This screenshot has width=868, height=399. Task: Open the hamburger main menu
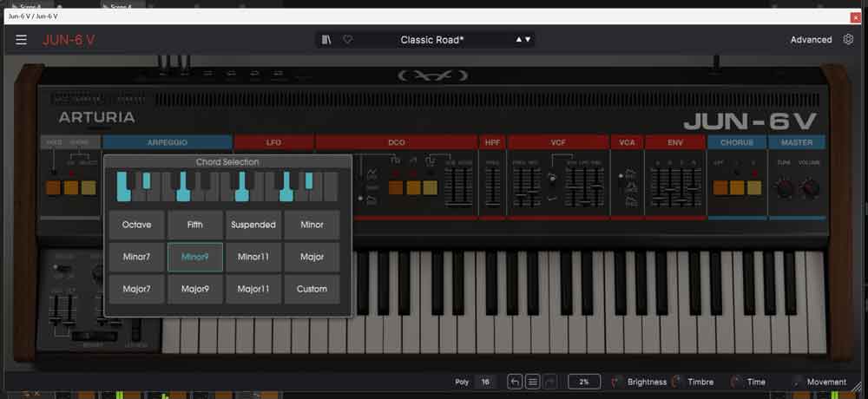click(x=21, y=40)
